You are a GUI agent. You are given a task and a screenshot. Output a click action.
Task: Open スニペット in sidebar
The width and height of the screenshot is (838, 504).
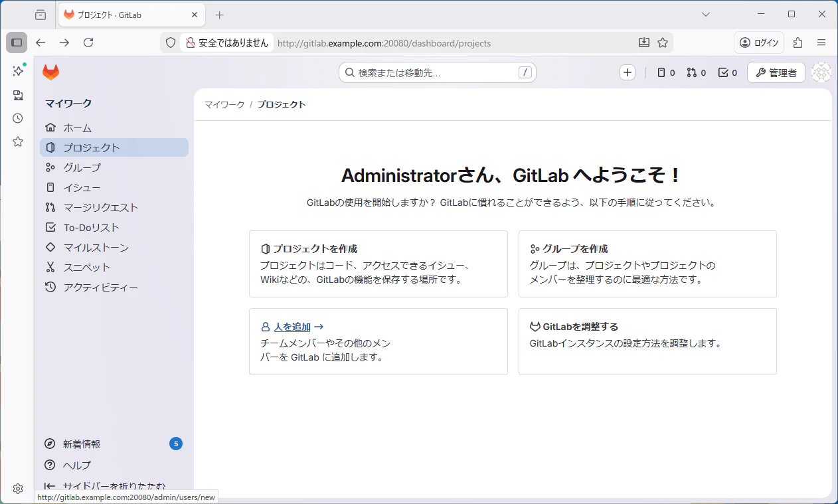(114, 267)
